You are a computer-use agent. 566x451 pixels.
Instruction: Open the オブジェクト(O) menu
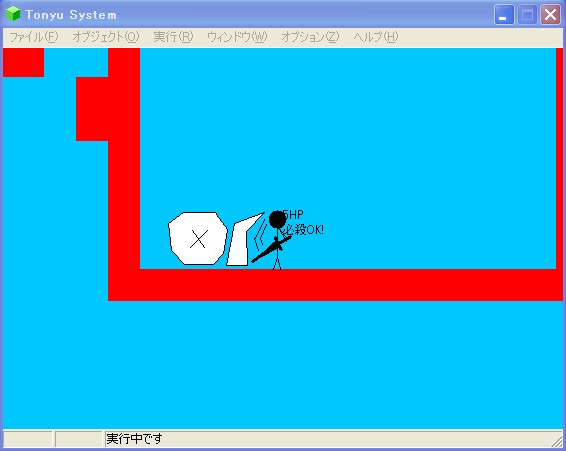(x=105, y=37)
